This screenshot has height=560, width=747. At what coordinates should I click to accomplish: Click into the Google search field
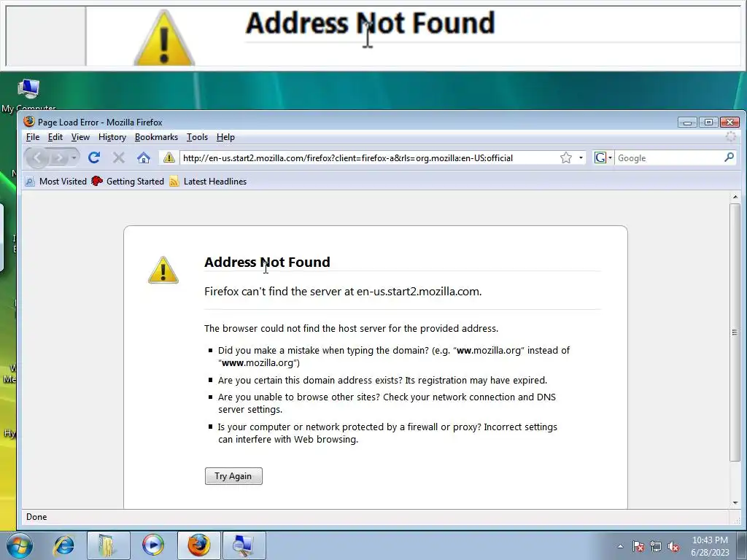click(x=668, y=157)
